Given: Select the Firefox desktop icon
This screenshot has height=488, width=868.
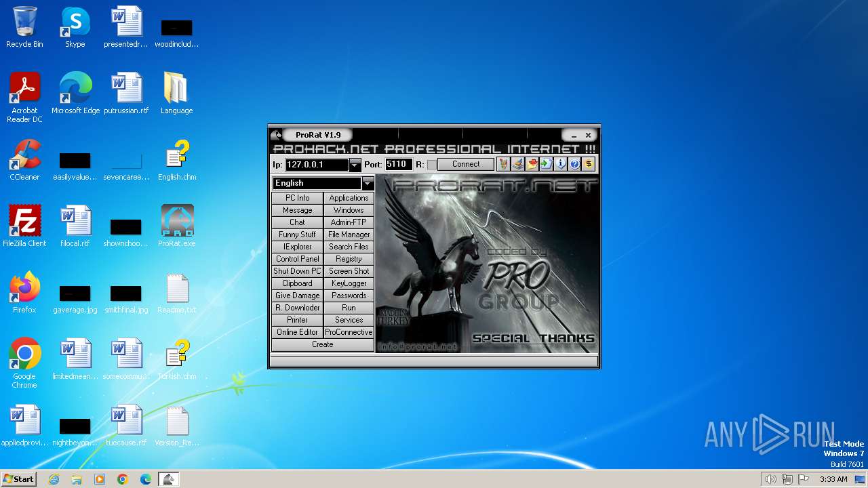Looking at the screenshot, I should [24, 293].
